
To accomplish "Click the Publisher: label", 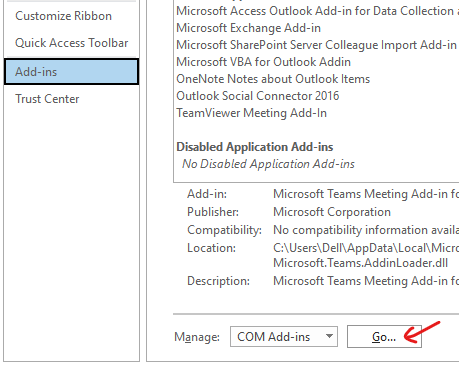I will [x=213, y=212].
